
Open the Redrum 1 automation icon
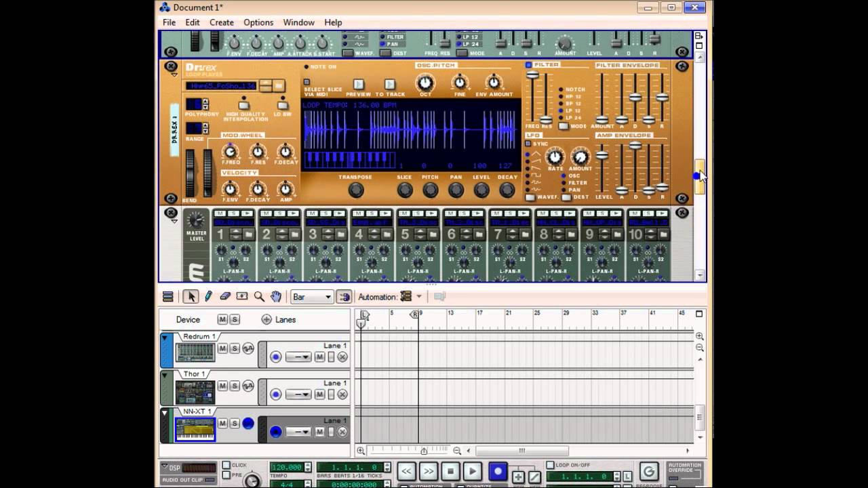(248, 348)
